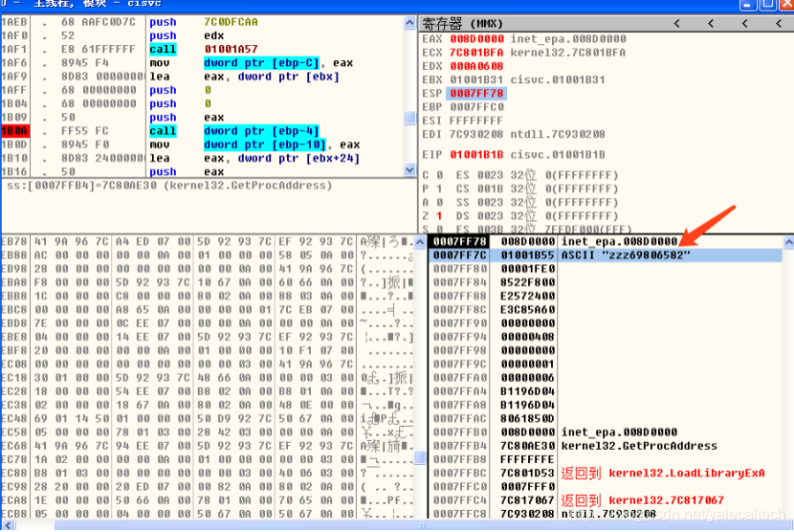Click the disassembly pane vertical scroll thumb
Image resolution: width=794 pixels, height=532 pixels.
coord(409,118)
